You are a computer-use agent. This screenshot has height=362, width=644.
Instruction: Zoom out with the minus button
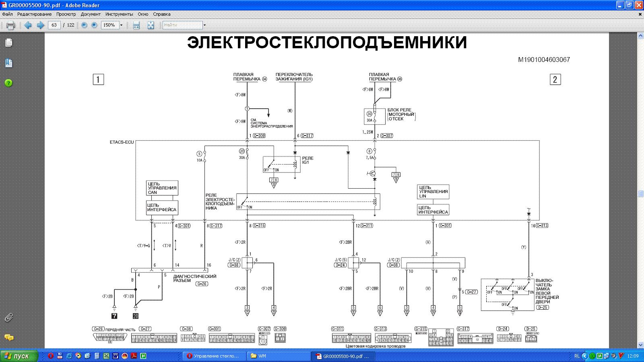(84, 25)
